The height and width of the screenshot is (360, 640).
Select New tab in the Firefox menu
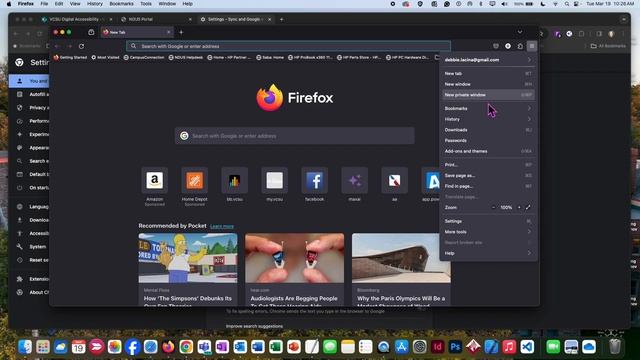[x=488, y=73]
